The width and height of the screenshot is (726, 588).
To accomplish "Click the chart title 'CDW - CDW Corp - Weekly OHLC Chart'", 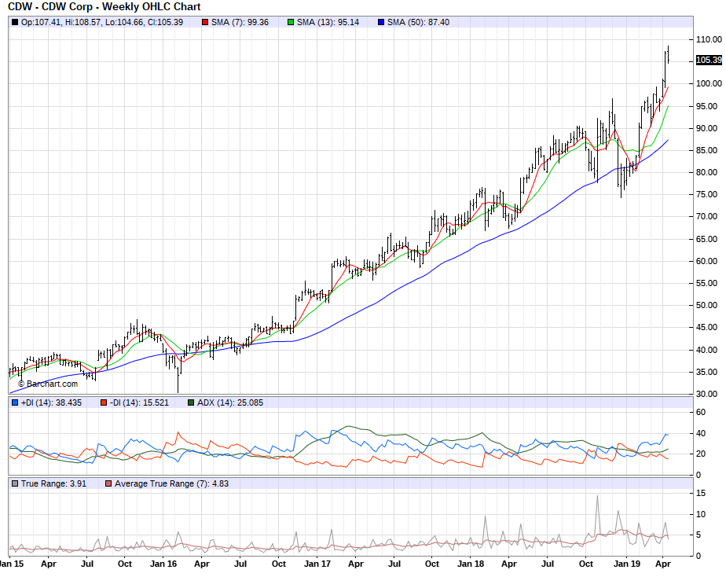I will click(x=104, y=7).
